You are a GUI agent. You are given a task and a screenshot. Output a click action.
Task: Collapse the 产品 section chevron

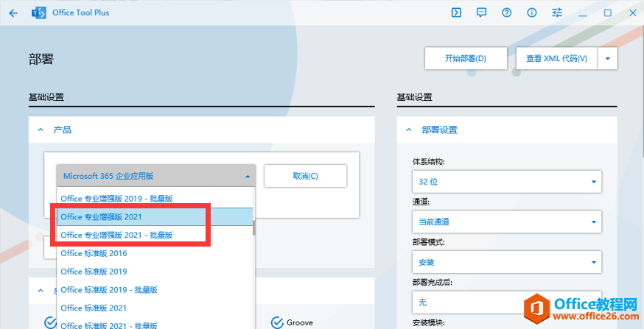(x=41, y=130)
